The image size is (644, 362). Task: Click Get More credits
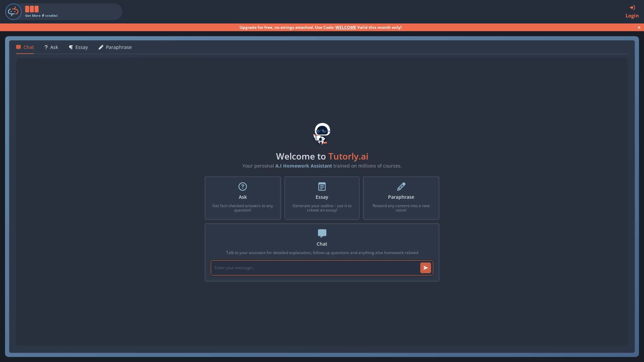tap(41, 15)
